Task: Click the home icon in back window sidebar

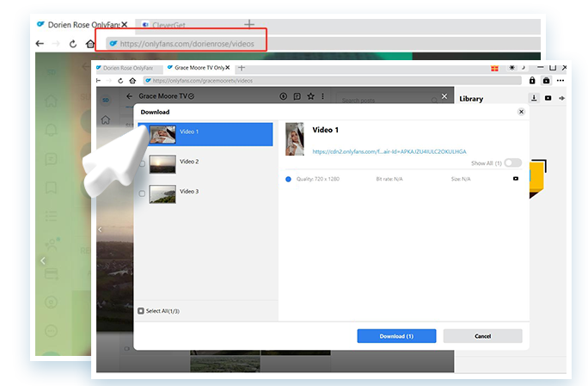Action: point(52,101)
